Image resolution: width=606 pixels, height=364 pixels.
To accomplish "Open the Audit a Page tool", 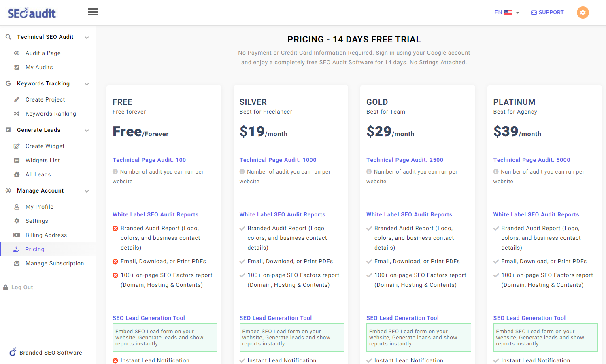I will point(43,53).
